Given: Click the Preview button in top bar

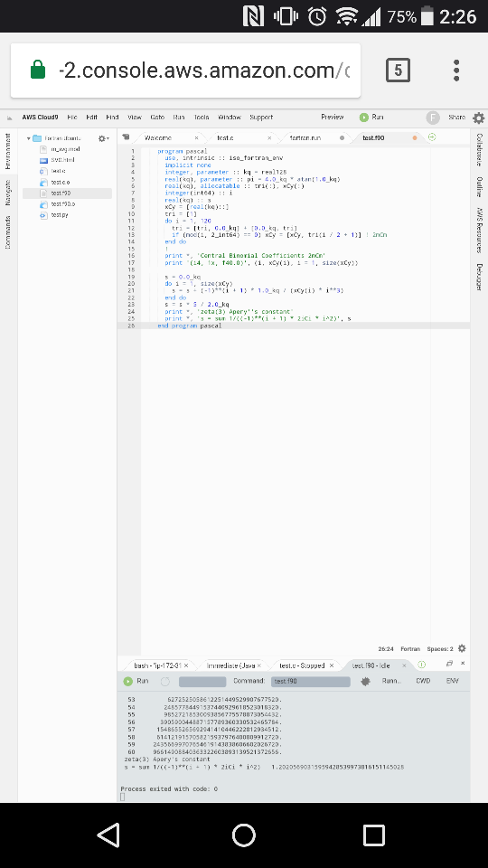Looking at the screenshot, I should coord(332,118).
